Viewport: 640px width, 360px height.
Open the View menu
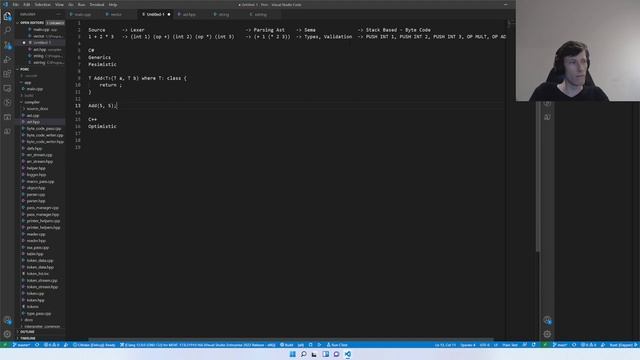pyautogui.click(x=59, y=4)
